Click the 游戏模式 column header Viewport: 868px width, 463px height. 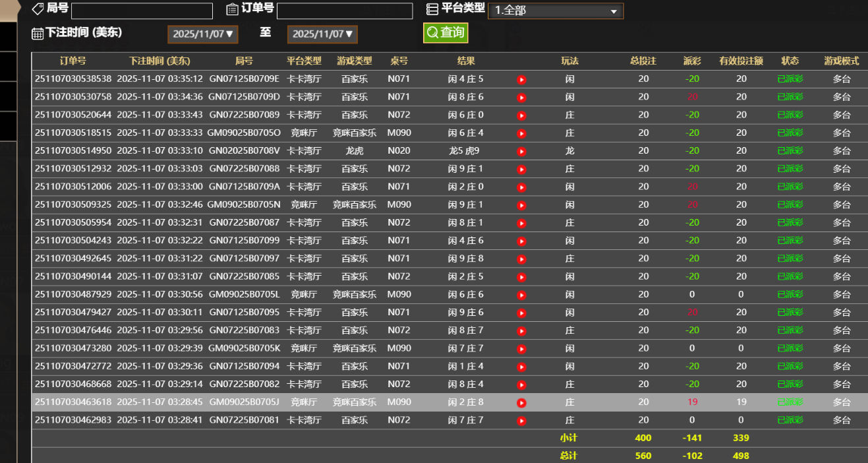point(842,61)
